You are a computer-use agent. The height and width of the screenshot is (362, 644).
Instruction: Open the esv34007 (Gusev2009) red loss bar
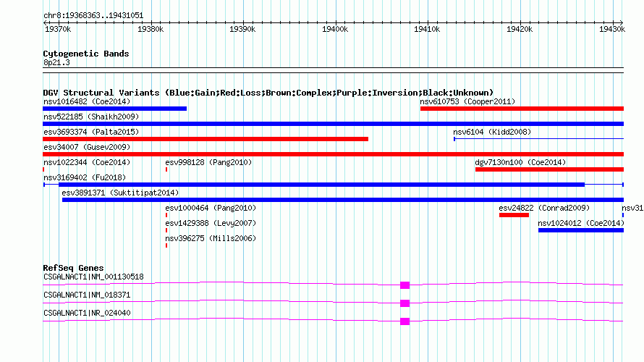coord(333,154)
